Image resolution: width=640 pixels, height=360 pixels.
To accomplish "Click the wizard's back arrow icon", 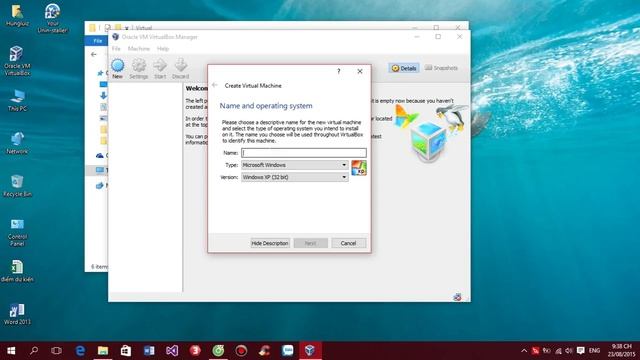I will [x=215, y=85].
